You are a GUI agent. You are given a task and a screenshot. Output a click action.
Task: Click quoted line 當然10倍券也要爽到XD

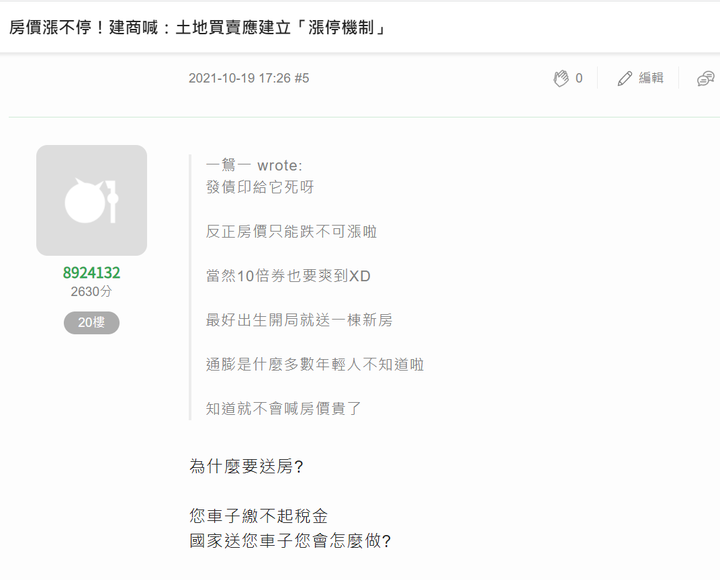288,276
